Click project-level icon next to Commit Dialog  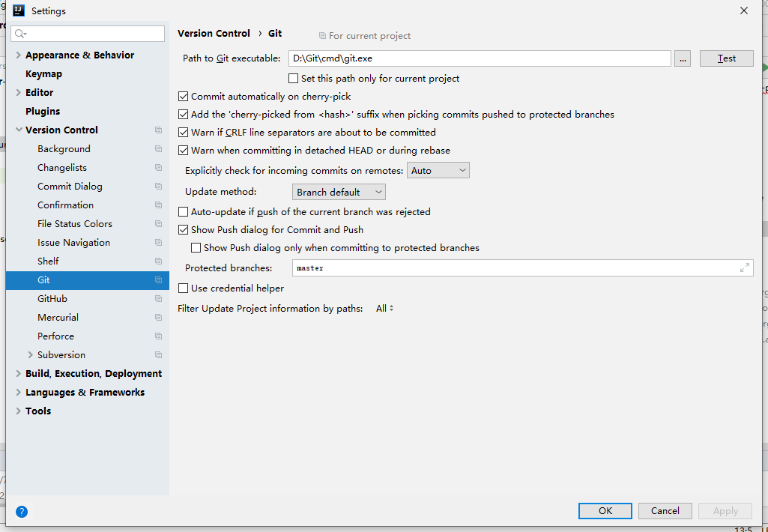pos(158,186)
